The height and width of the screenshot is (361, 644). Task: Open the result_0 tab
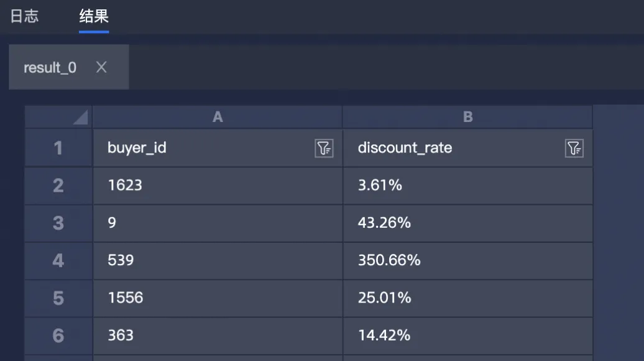tap(50, 67)
